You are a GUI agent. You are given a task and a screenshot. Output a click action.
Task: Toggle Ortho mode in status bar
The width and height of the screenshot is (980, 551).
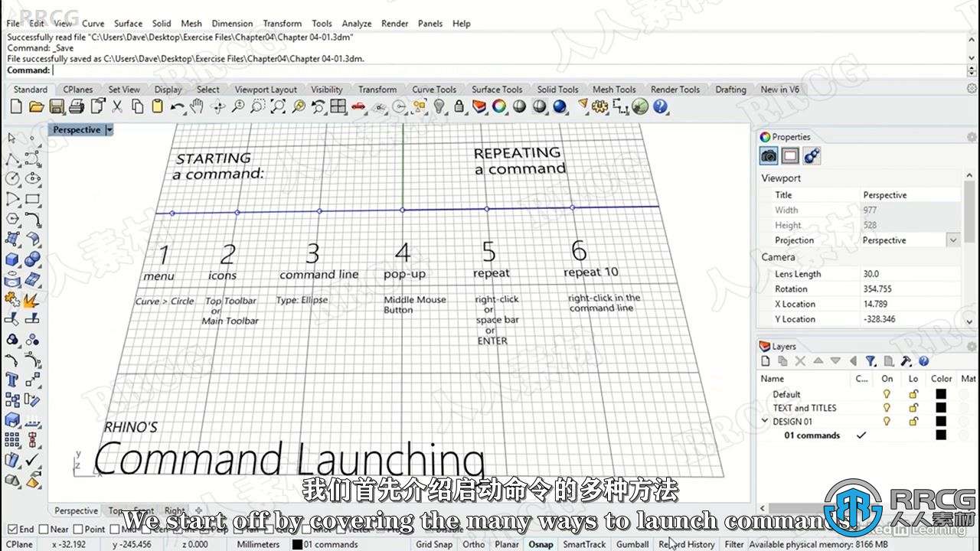[x=474, y=544]
